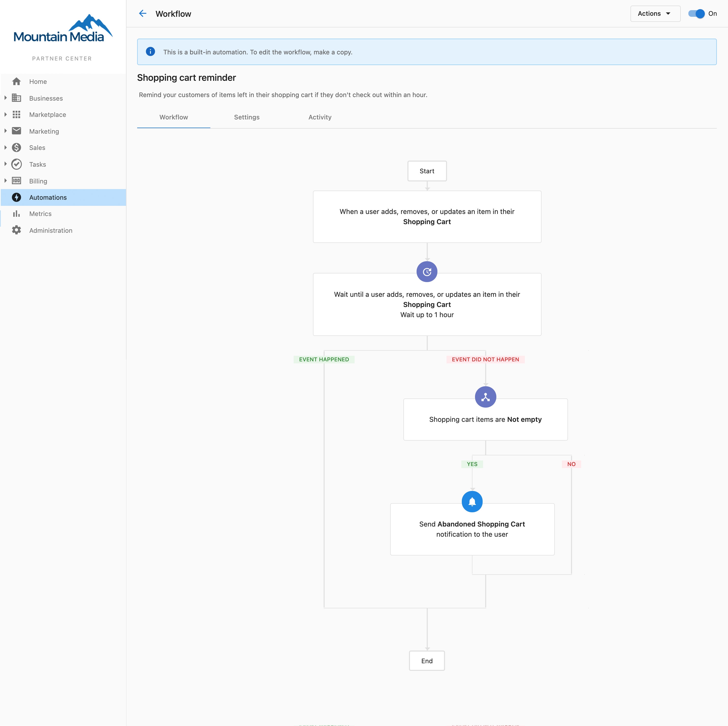Image resolution: width=728 pixels, height=726 pixels.
Task: Select Automations in the sidebar
Action: click(63, 197)
